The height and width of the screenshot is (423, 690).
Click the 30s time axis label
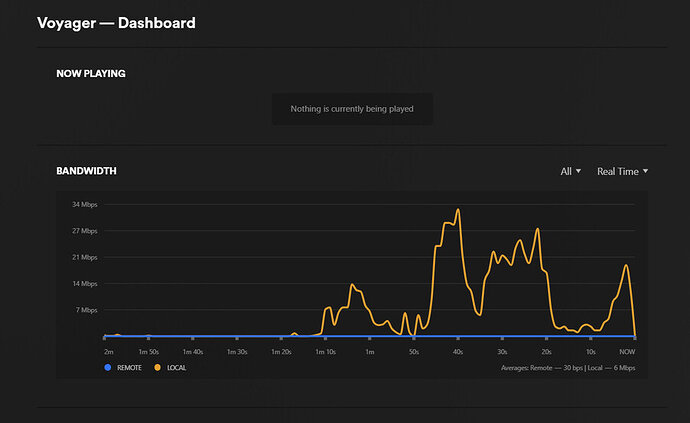(502, 352)
